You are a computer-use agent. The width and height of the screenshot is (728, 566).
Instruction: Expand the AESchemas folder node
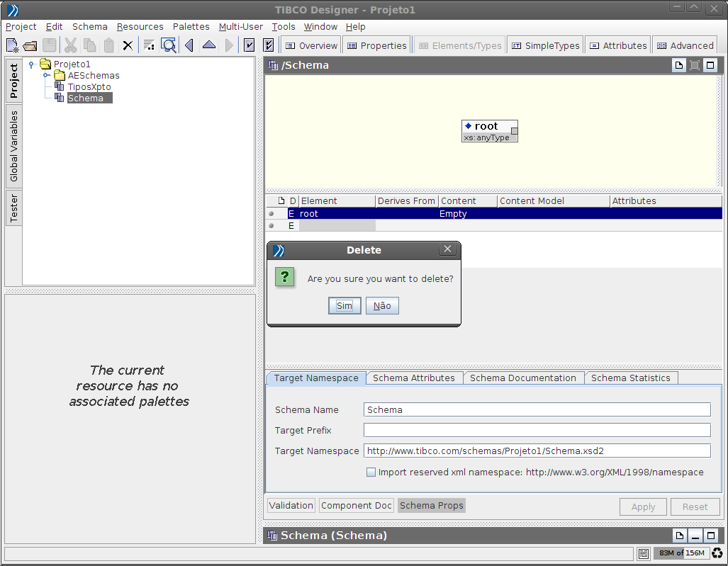(x=46, y=75)
